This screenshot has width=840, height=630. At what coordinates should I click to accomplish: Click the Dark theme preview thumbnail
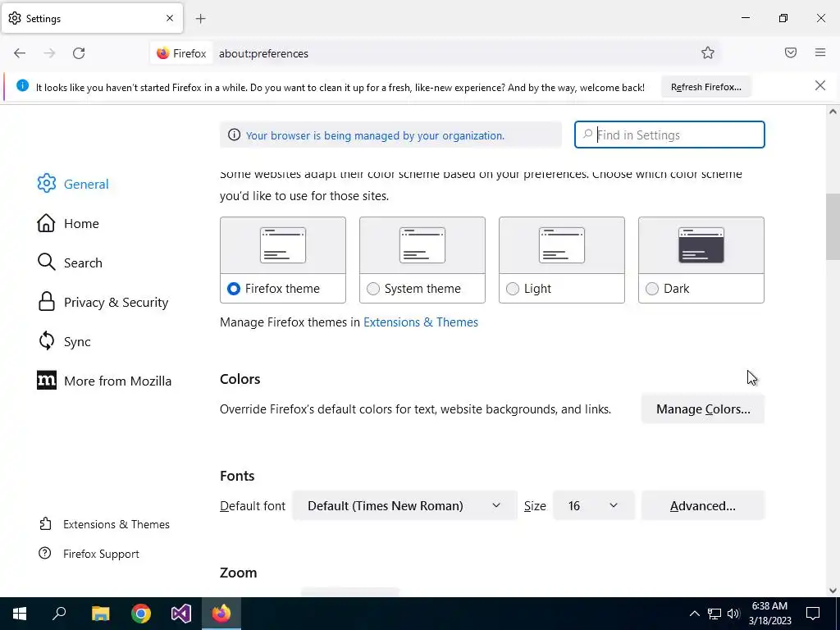click(x=701, y=245)
